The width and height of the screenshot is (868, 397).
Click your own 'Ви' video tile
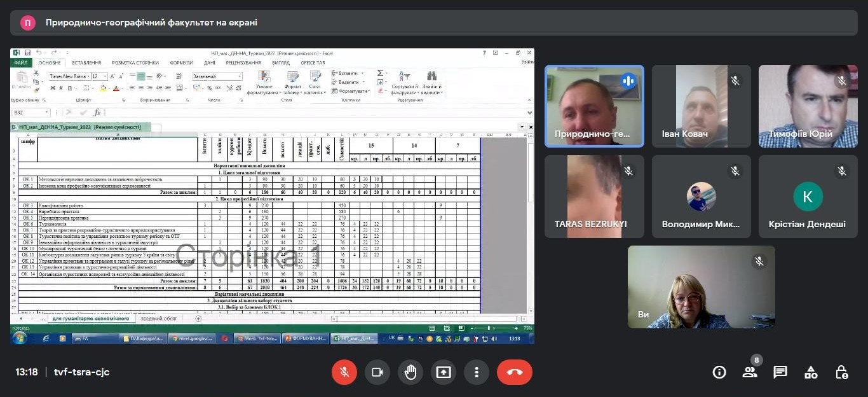click(x=702, y=287)
